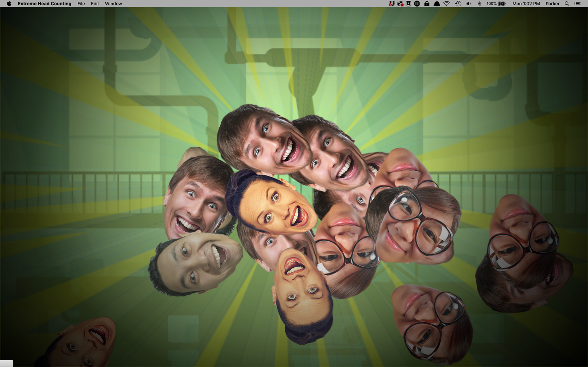The width and height of the screenshot is (588, 367).
Task: Click the dark-haired laughing man's sideways head
Action: 195,263
